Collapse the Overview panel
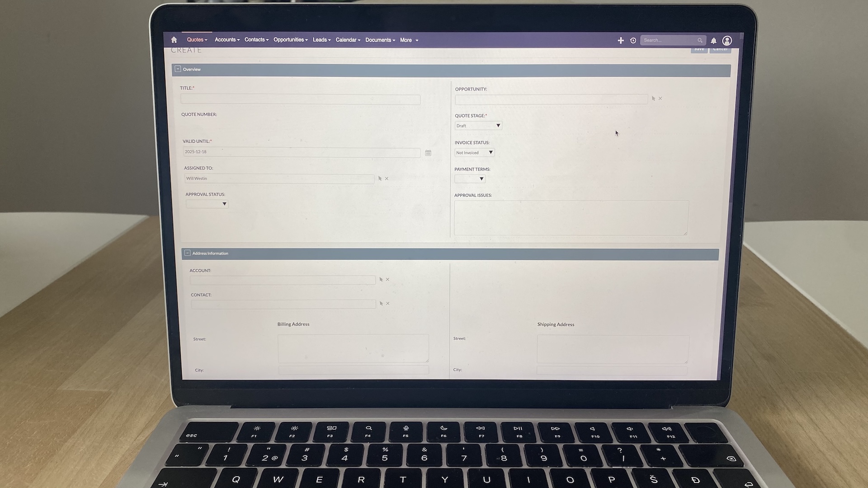Image resolution: width=868 pixels, height=488 pixels. pyautogui.click(x=178, y=69)
